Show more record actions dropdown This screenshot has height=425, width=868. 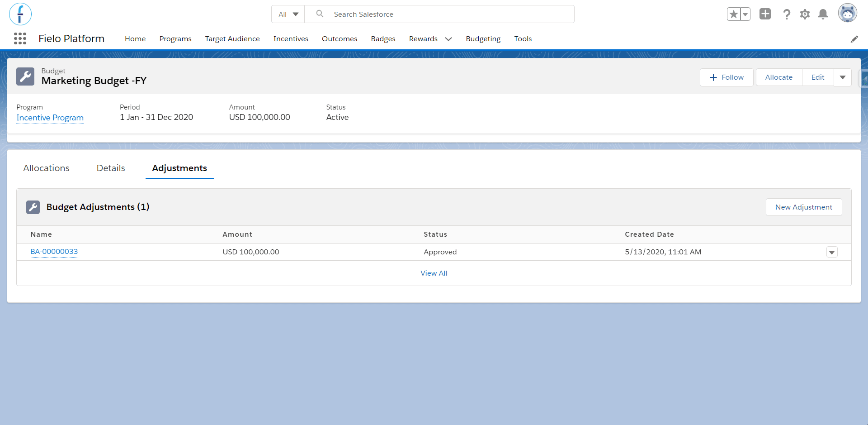[843, 77]
